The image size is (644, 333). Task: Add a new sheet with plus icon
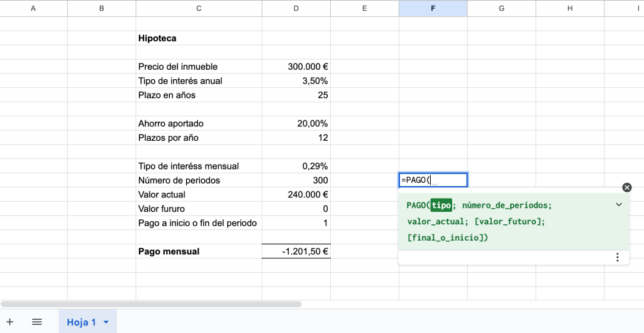point(10,322)
